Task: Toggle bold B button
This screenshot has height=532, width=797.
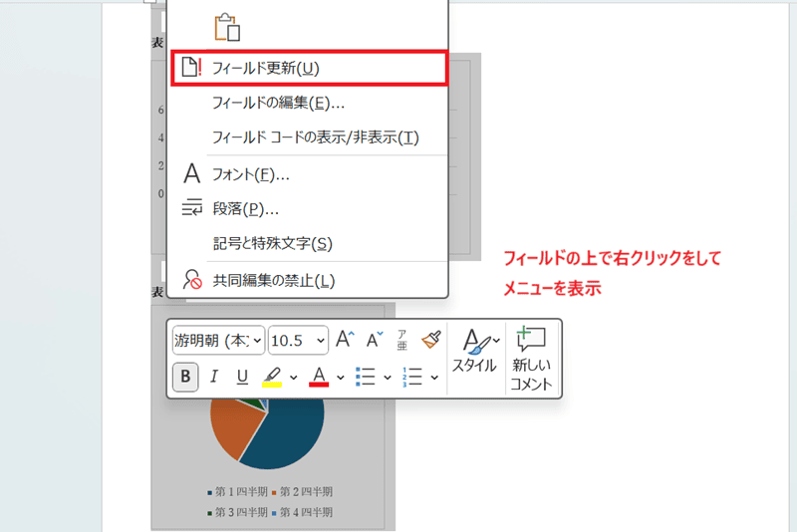Action: (185, 377)
